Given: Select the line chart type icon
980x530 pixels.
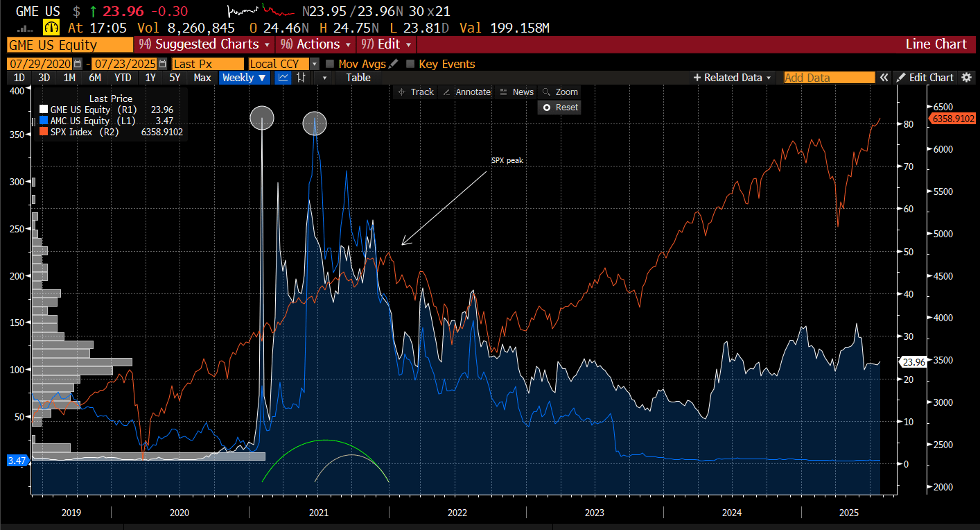Looking at the screenshot, I should (x=283, y=78).
